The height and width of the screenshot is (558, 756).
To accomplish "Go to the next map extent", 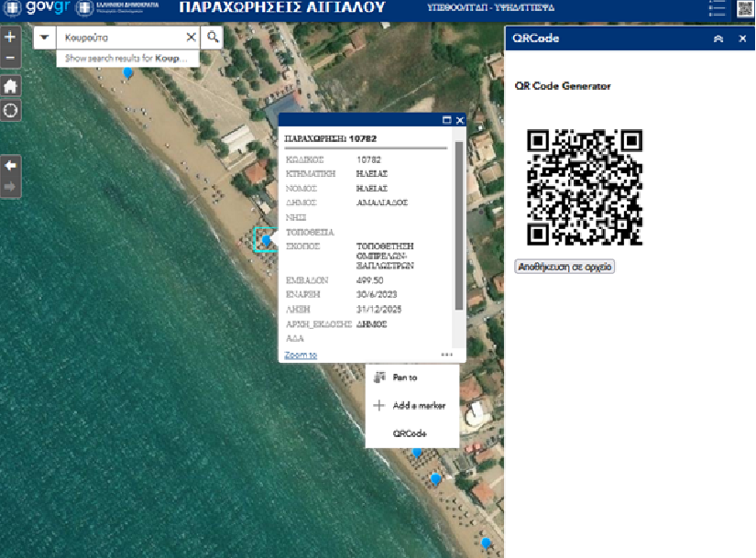I will click(10, 187).
